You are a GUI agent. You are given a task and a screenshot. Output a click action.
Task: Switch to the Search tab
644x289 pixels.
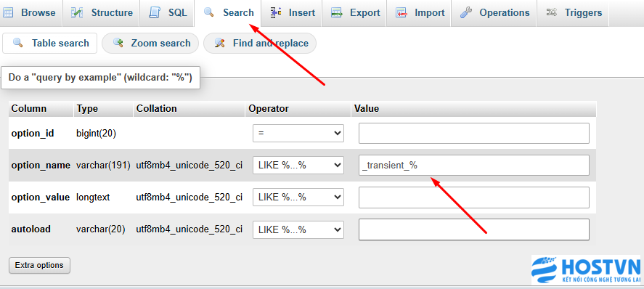(229, 13)
